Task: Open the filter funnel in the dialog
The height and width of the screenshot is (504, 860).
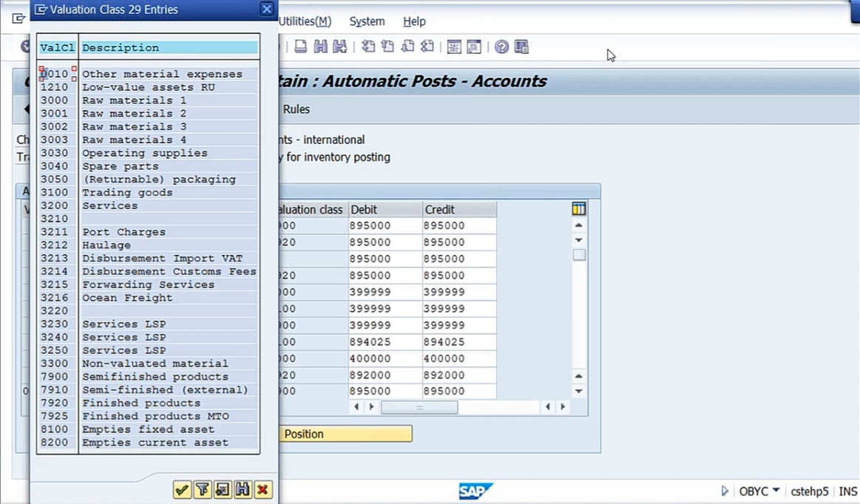Action: coord(202,489)
